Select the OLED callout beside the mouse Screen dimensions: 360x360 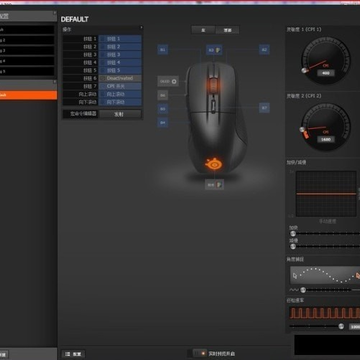[168, 81]
